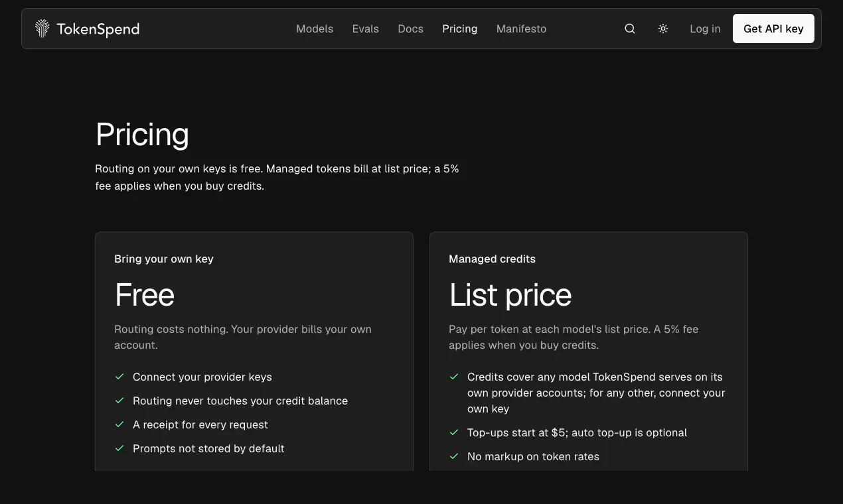Open the Docs nav link
843x504 pixels.
pyautogui.click(x=411, y=29)
